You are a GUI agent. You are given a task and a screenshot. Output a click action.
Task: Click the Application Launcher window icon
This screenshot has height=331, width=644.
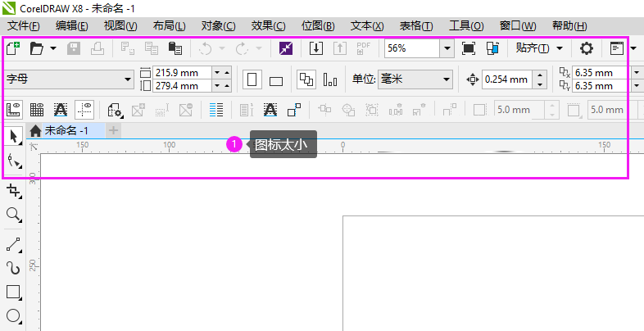[x=616, y=48]
